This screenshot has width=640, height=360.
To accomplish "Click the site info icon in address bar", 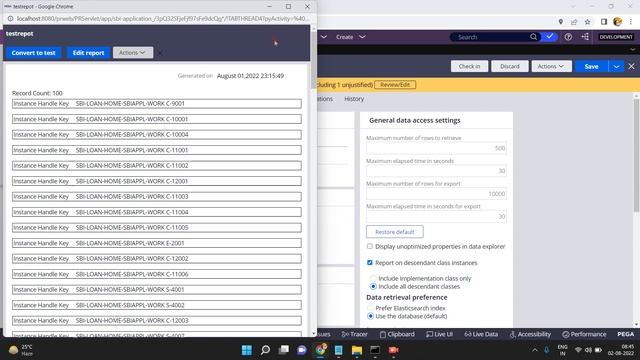I will pyautogui.click(x=10, y=19).
